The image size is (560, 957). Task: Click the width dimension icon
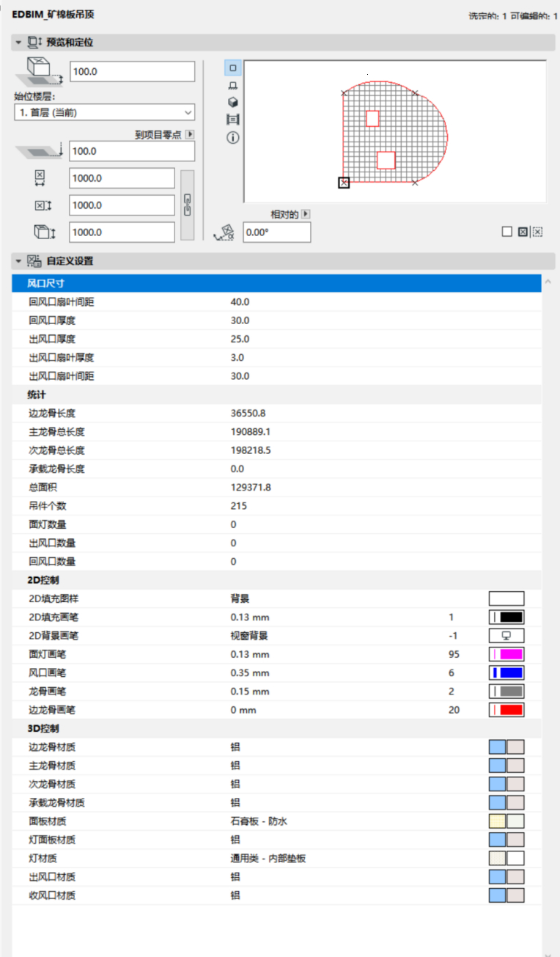click(40, 177)
